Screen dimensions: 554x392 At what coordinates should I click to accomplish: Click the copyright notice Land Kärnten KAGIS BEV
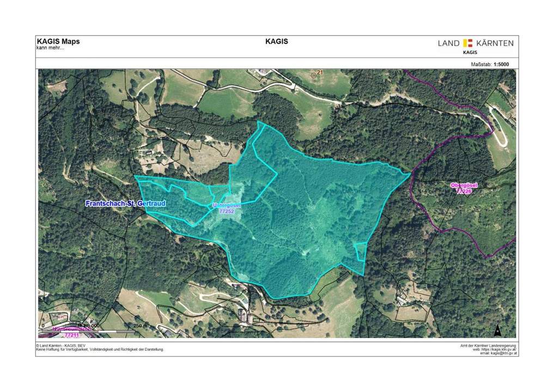(x=60, y=346)
